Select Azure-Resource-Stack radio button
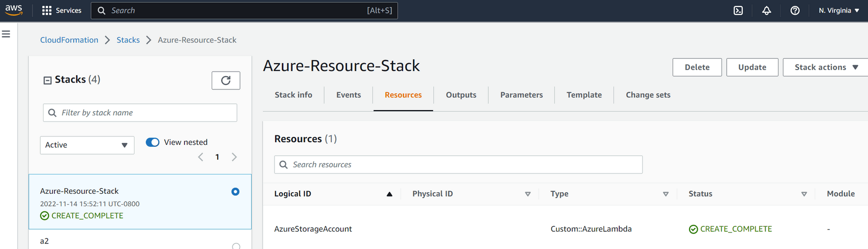The width and height of the screenshot is (868, 249). pos(235,192)
